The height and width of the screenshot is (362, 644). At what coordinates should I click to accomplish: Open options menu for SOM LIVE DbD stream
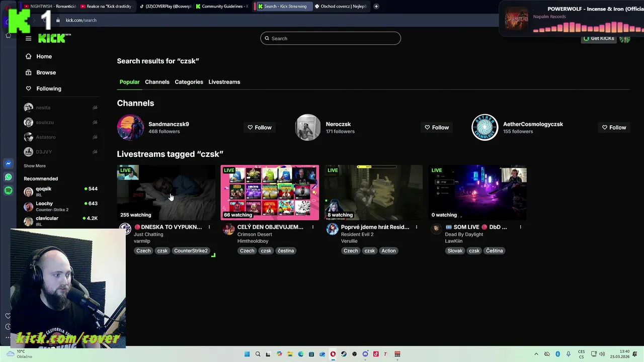pos(520,227)
